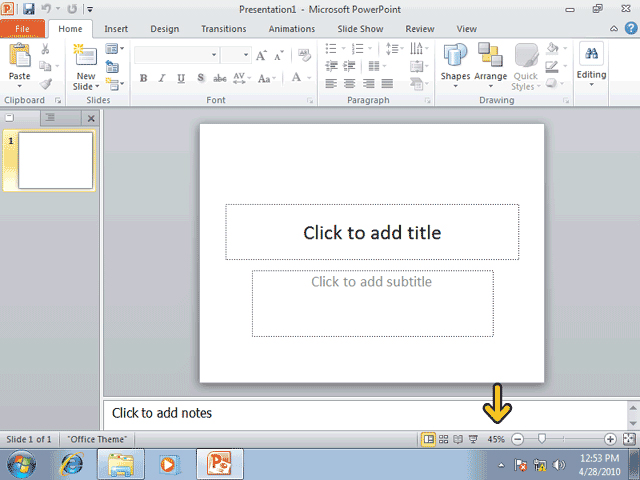Select the Format Painter brush
The image size is (640, 480).
46,84
